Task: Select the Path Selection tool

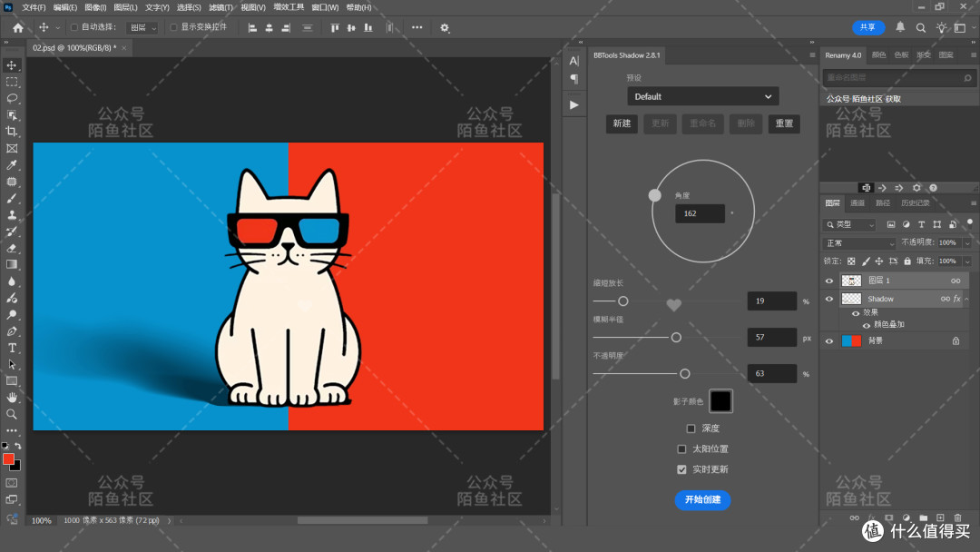Action: 12,364
